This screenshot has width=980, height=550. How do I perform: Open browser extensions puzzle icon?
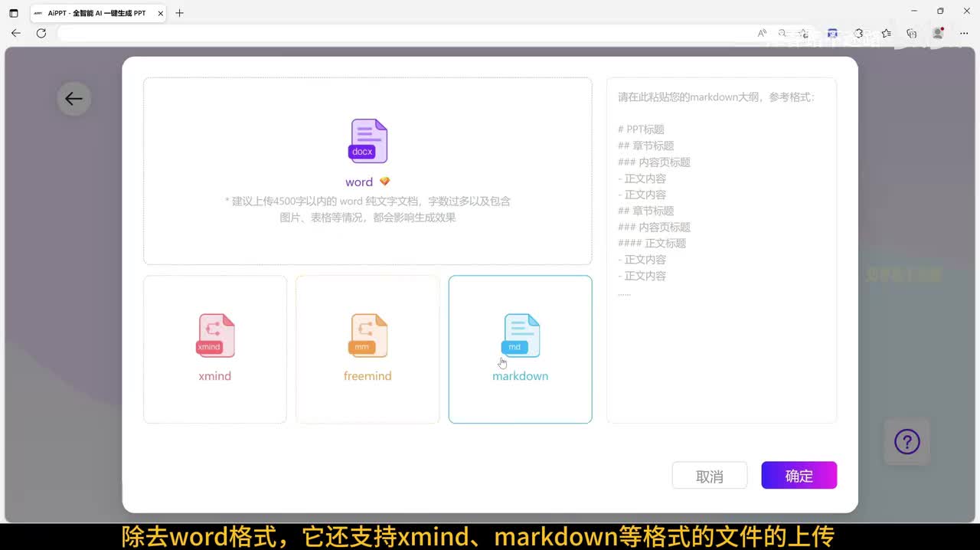click(x=858, y=33)
